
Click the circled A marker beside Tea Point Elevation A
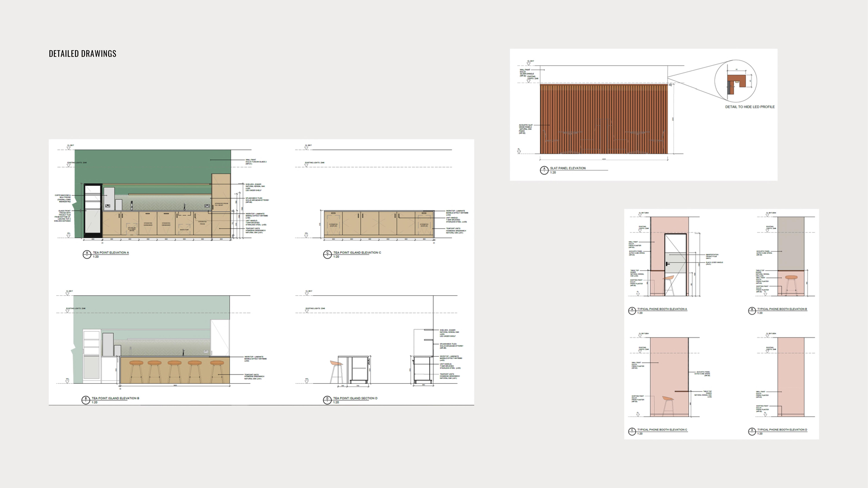pos(87,254)
